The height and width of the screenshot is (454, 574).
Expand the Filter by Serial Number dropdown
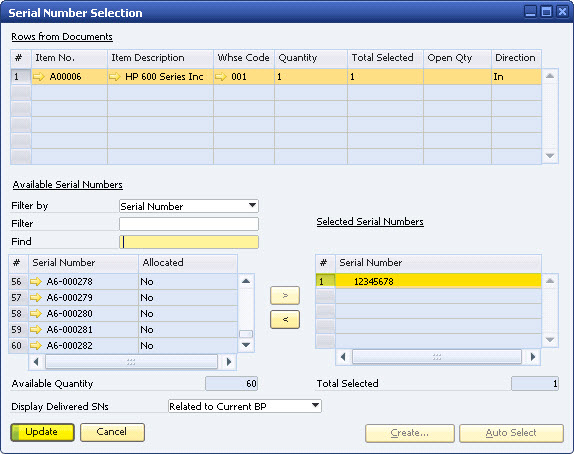pyautogui.click(x=252, y=206)
